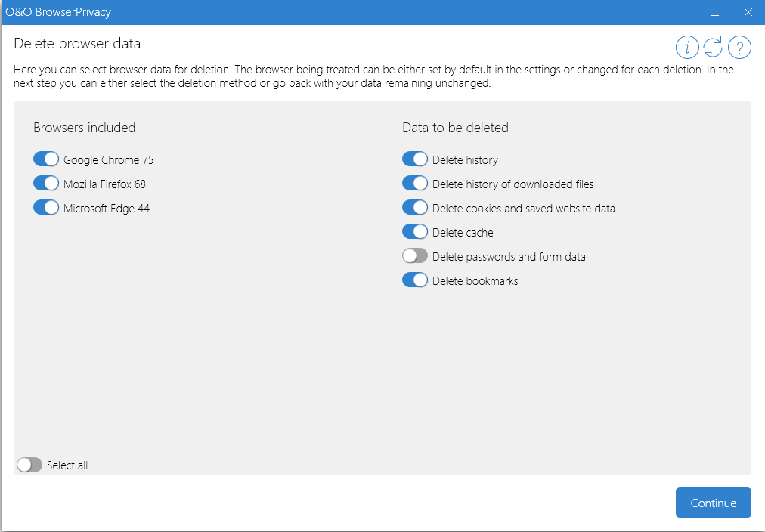Click the Data to be deleted section header
Viewport: 765px width, 532px height.
click(x=455, y=127)
